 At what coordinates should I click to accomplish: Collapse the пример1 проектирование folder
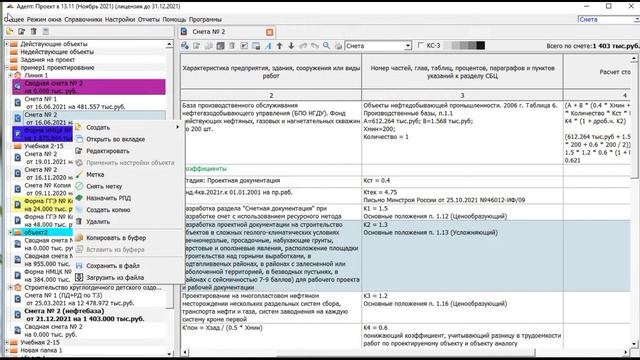7,67
